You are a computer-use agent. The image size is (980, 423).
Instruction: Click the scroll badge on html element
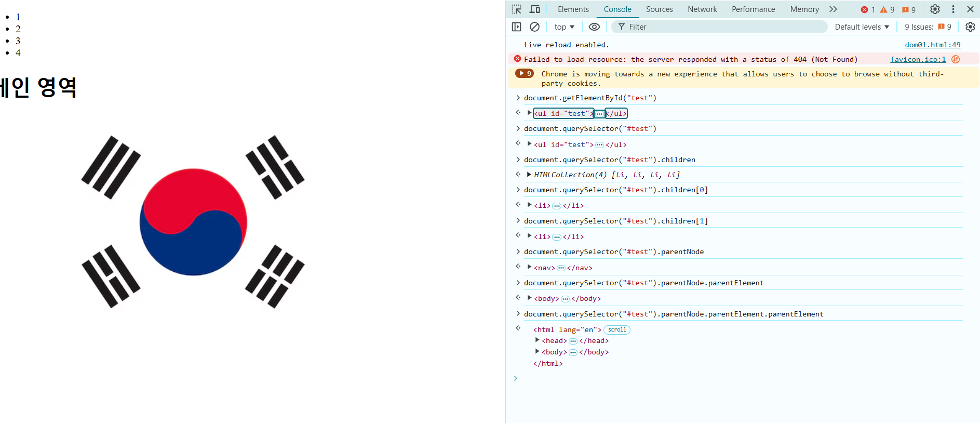coord(617,330)
